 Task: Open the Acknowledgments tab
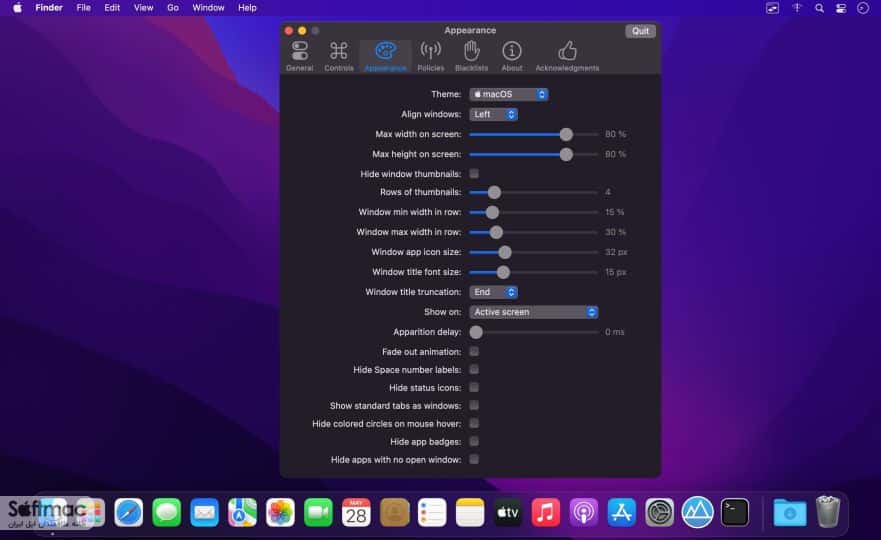click(567, 56)
